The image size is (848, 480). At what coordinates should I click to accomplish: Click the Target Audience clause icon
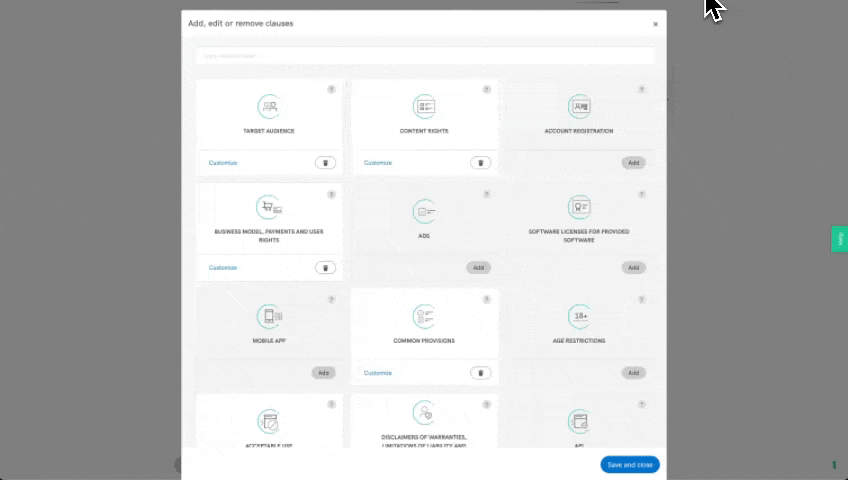coord(268,106)
